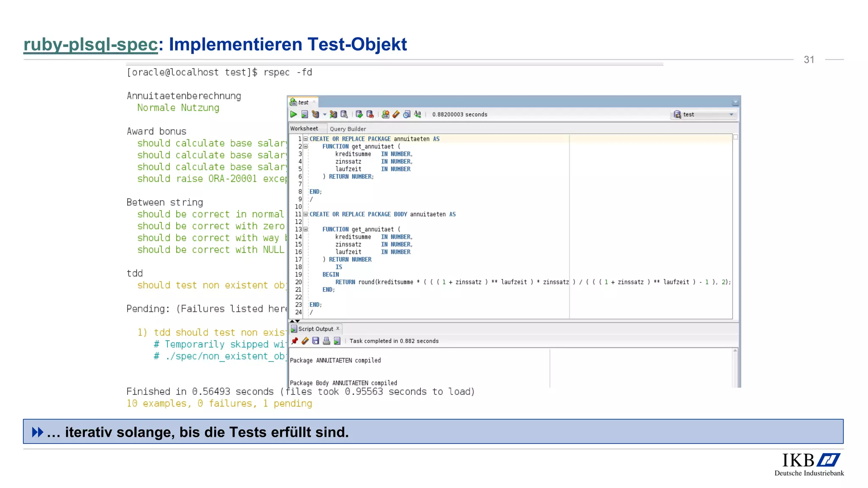868x488 pixels.
Task: Open SQL History icon
Action: 407,114
